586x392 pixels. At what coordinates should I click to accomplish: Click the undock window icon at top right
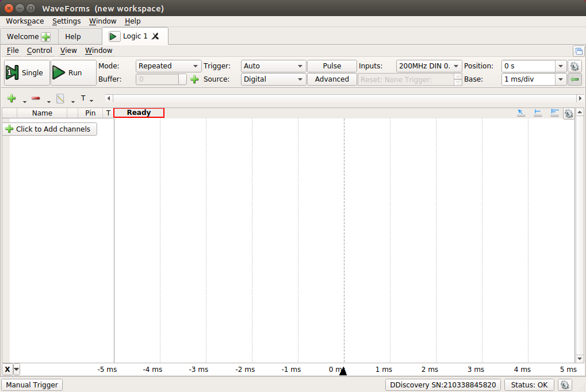(579, 51)
